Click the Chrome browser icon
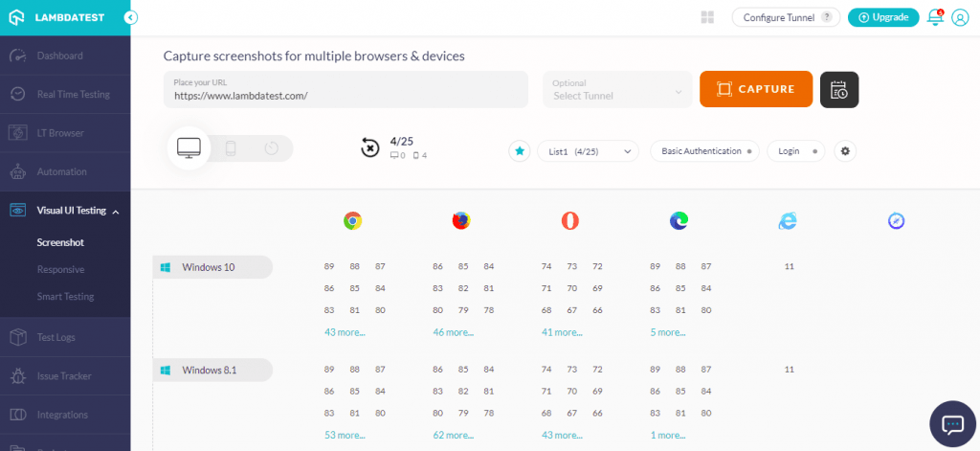Screen dimensions: 980x451 [353, 221]
